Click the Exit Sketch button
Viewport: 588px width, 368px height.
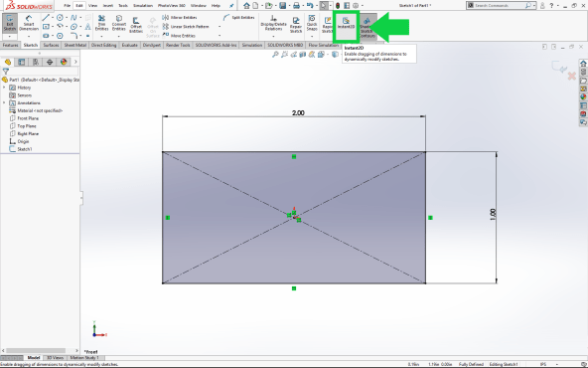click(x=9, y=23)
